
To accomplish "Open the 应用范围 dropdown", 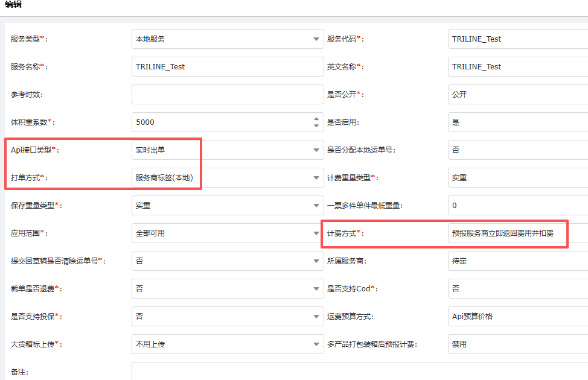I will click(x=228, y=233).
